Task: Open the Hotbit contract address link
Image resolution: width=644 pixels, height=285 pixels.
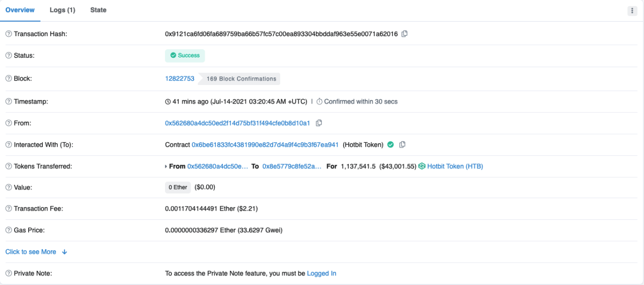Action: point(265,145)
